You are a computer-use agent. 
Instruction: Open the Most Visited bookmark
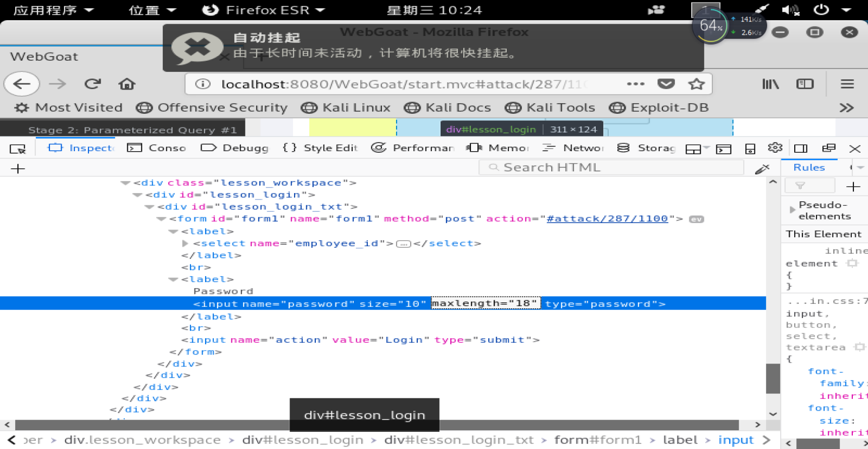pos(69,108)
